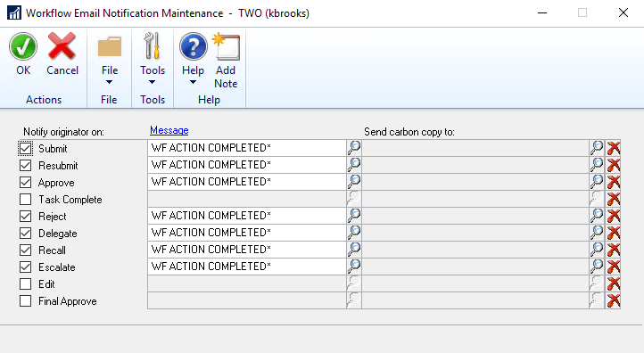This screenshot has width=644, height=353.
Task: Uncheck the Approve notification checkbox
Action: click(x=26, y=182)
